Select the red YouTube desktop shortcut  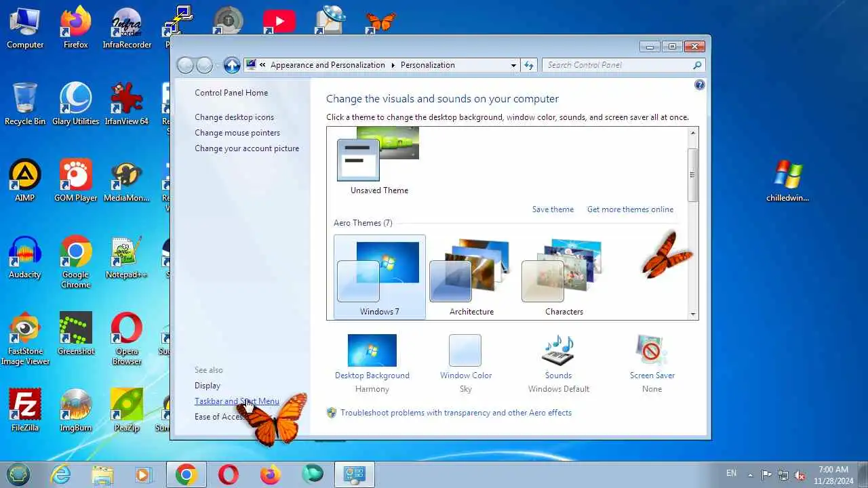coord(279,20)
